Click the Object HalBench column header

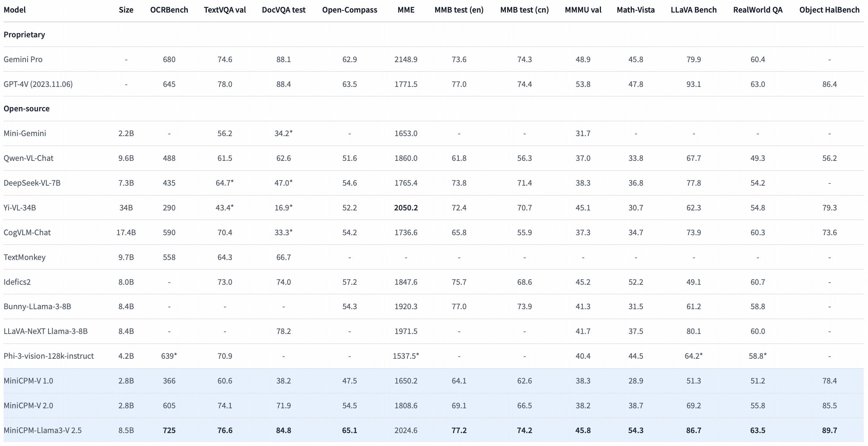point(829,10)
